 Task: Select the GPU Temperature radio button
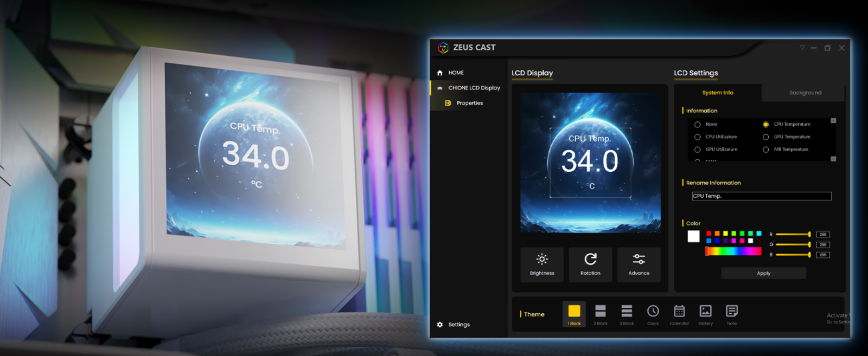click(x=766, y=137)
